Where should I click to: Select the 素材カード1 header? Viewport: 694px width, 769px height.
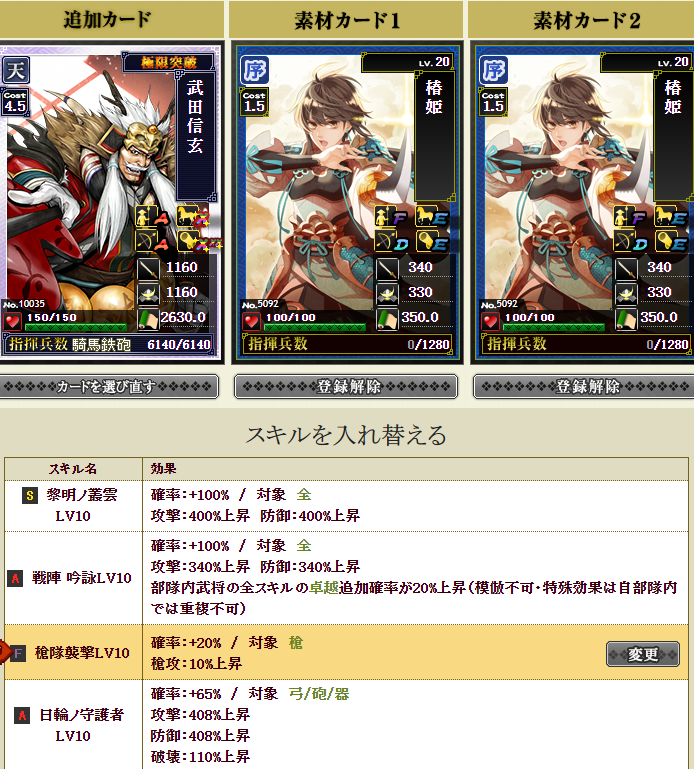pyautogui.click(x=346, y=20)
